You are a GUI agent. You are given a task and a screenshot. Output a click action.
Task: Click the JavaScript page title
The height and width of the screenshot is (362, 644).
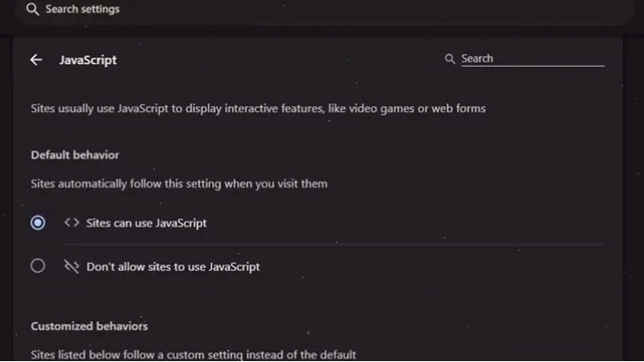coord(88,60)
